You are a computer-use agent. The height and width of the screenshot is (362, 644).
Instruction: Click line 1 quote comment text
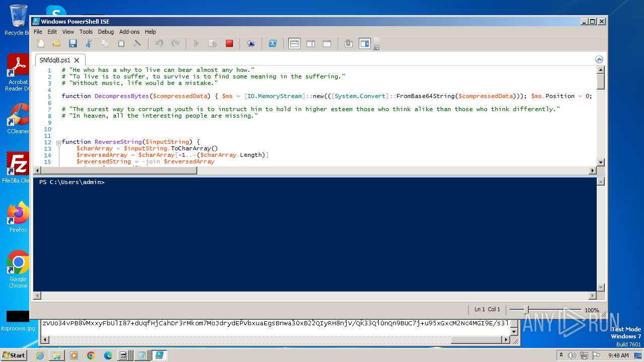tap(158, 70)
